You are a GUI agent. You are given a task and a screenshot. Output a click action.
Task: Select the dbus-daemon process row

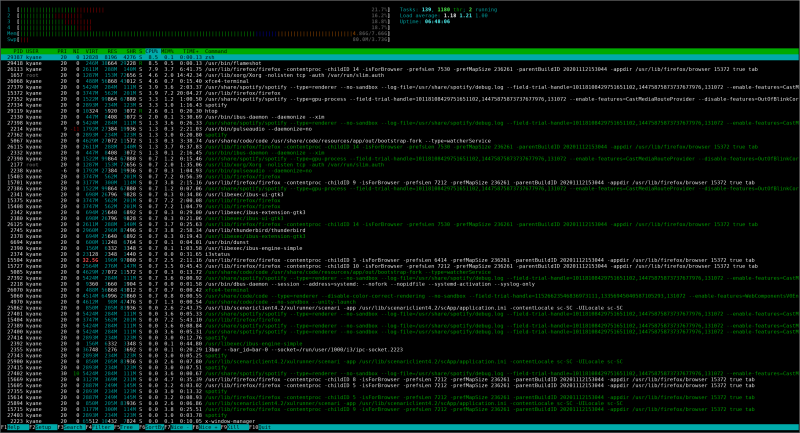point(400,285)
